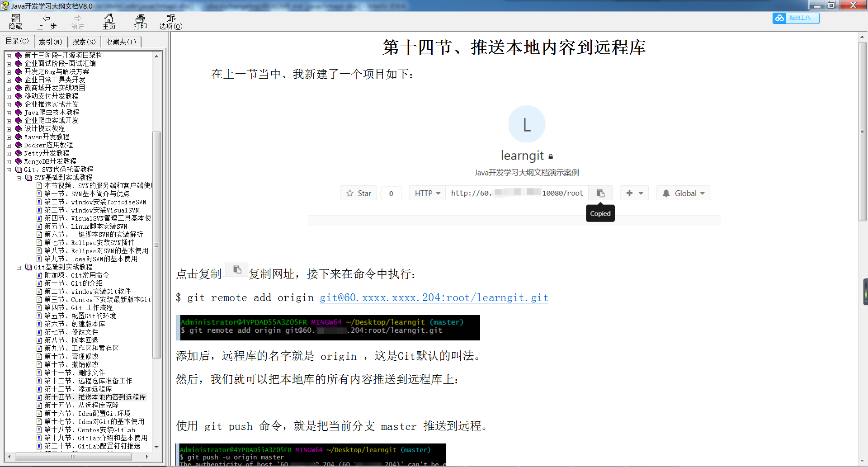The width and height of the screenshot is (868, 467).
Task: Collapse the Git、SVN代码托管教程 node
Action: tap(9, 170)
